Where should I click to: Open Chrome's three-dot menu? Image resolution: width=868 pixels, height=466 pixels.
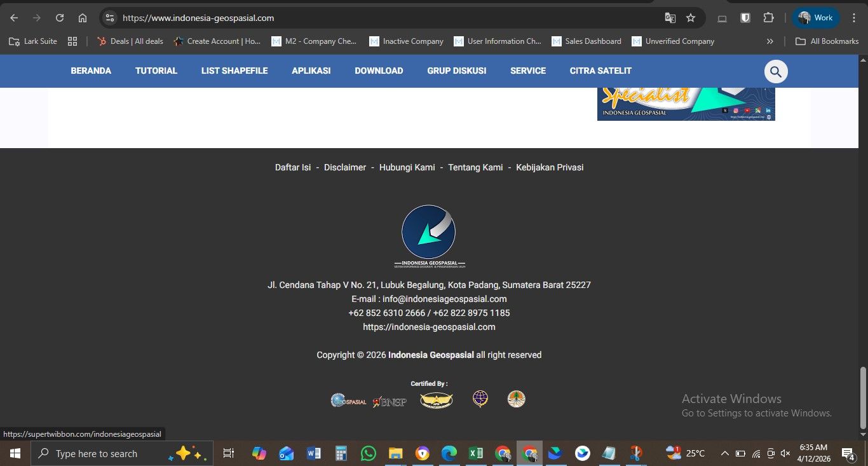coord(853,18)
